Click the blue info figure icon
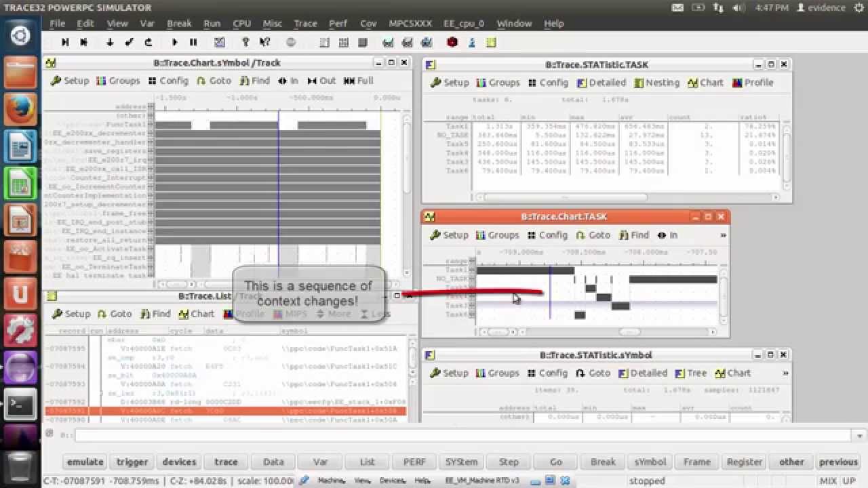 pyautogui.click(x=472, y=42)
